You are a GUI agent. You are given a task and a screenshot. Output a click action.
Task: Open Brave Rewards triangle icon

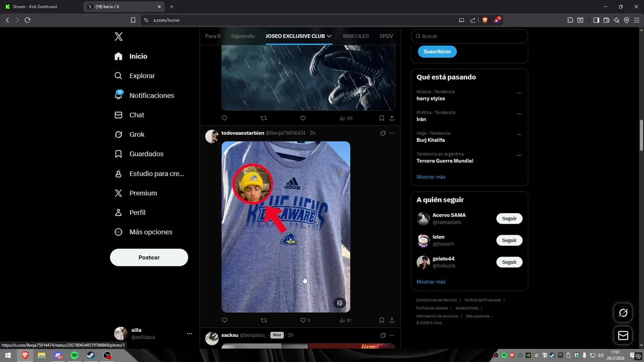pos(497,20)
